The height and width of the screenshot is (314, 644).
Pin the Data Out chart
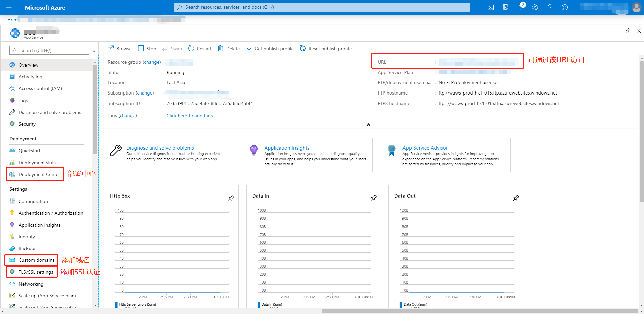click(x=516, y=198)
